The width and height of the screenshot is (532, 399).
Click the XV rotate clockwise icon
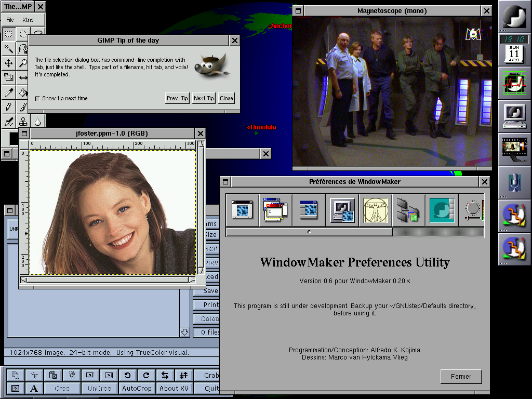coord(147,375)
